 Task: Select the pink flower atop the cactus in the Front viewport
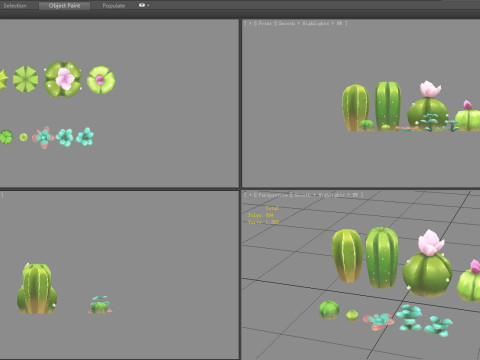(x=430, y=89)
